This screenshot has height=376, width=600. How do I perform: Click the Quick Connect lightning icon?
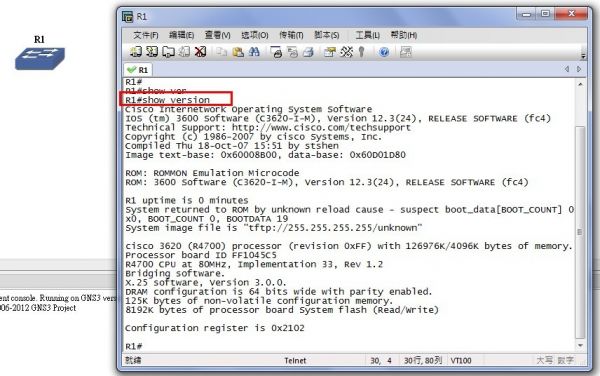pos(152,52)
